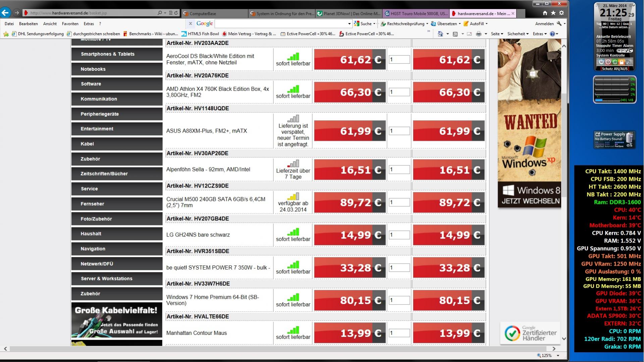This screenshot has height=362, width=644.
Task: Open the Ansicht menu
Action: pos(50,24)
